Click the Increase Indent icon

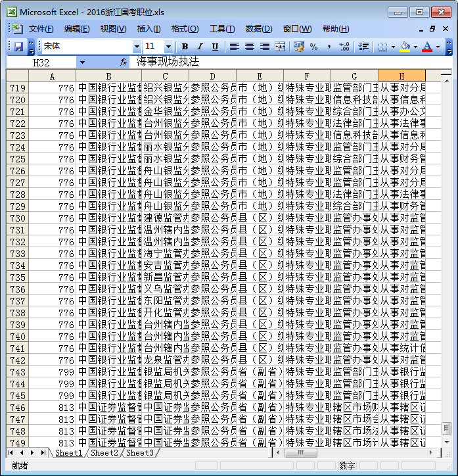click(363, 47)
